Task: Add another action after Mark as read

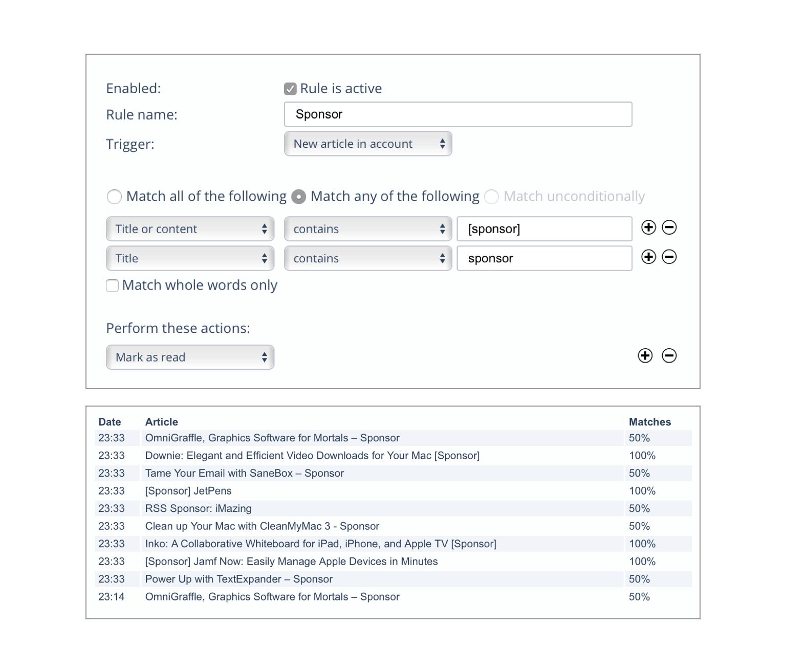Action: (x=645, y=356)
